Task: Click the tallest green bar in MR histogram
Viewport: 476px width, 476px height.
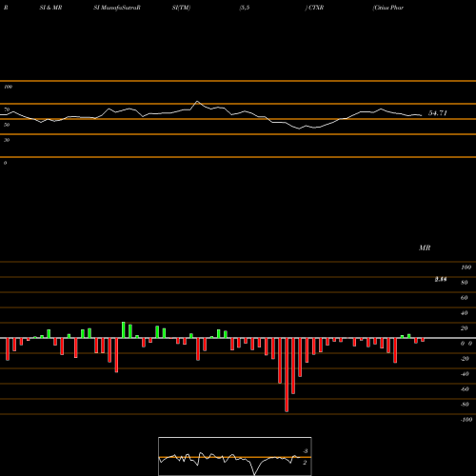Action: [124, 330]
